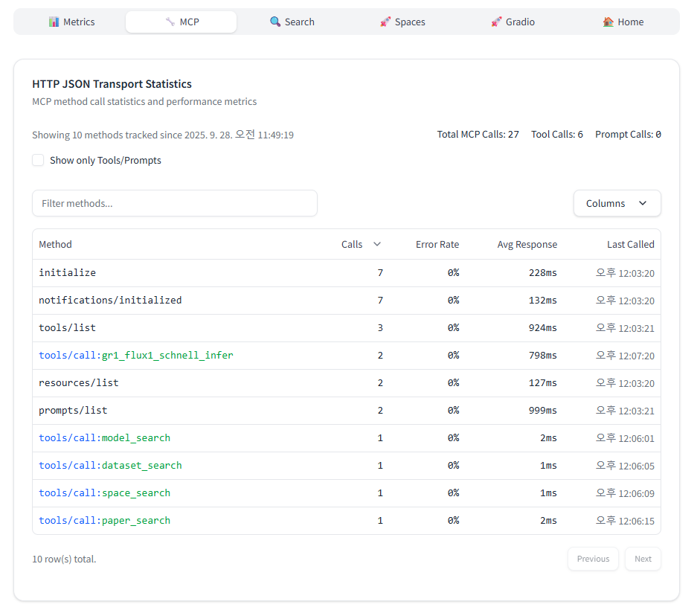Focus the Filter methods input field
This screenshot has width=697, height=616.
pos(175,204)
